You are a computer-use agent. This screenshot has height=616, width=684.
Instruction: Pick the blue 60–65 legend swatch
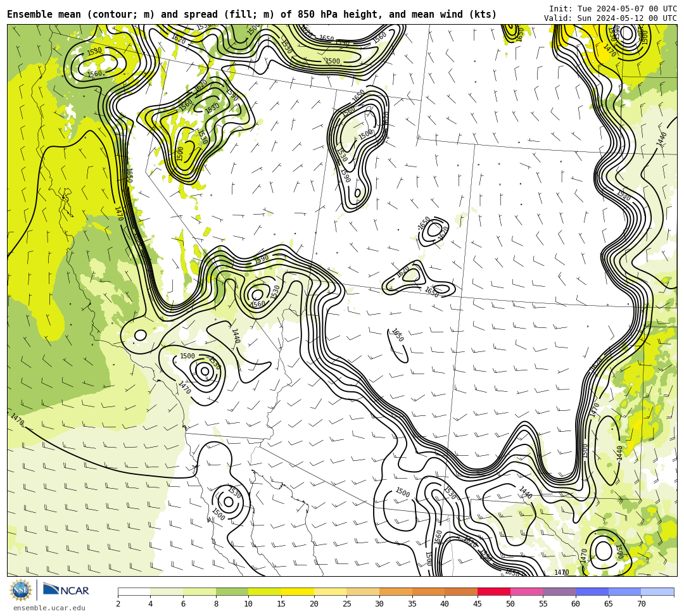(x=592, y=591)
